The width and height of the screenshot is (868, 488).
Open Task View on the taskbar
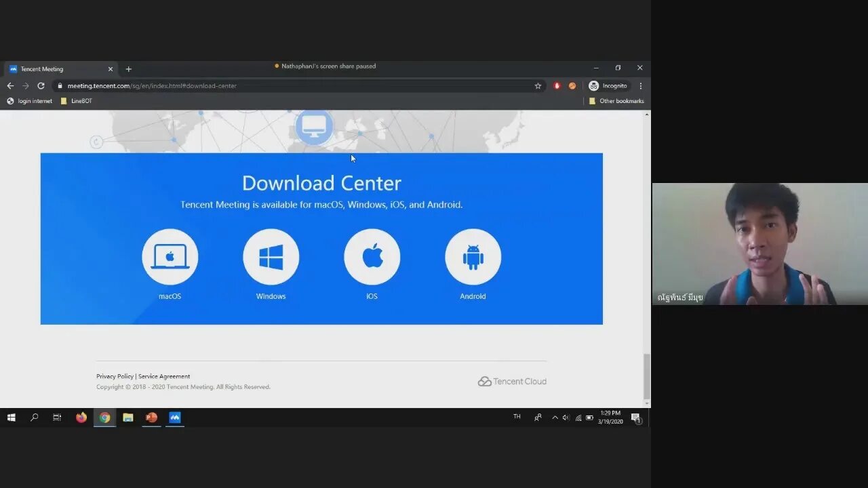(x=57, y=418)
